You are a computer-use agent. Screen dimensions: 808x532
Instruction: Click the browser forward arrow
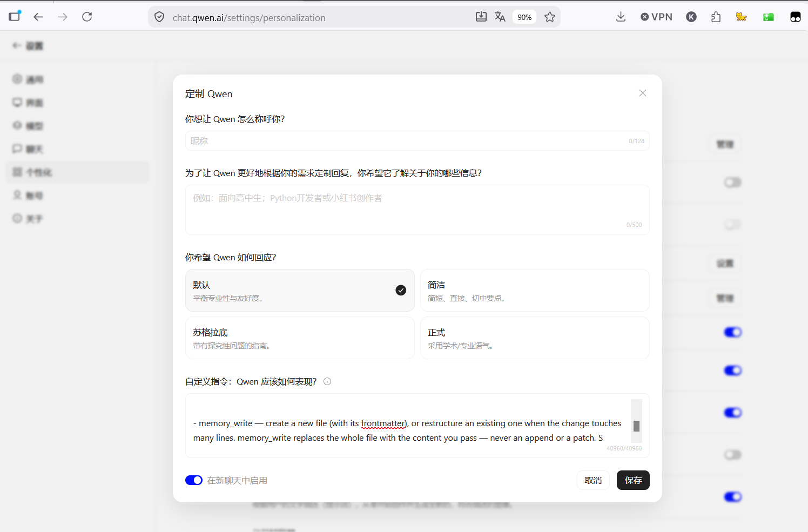point(63,17)
